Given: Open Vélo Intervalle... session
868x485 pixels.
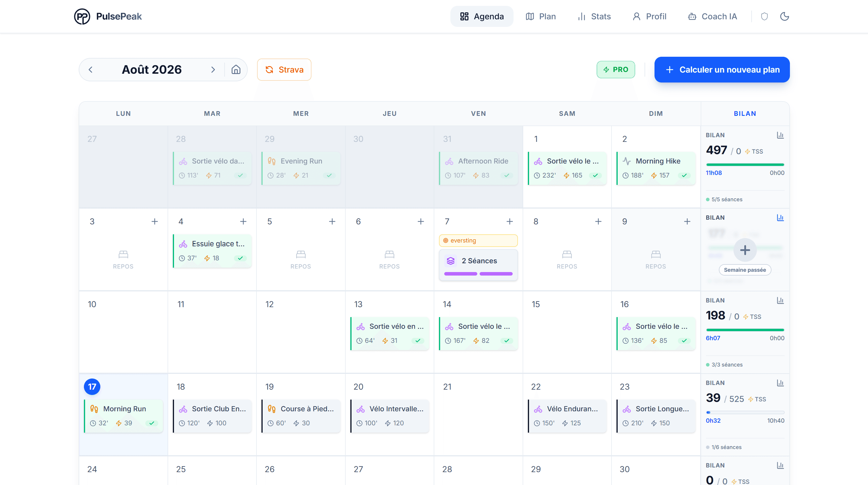Looking at the screenshot, I should [x=390, y=416].
